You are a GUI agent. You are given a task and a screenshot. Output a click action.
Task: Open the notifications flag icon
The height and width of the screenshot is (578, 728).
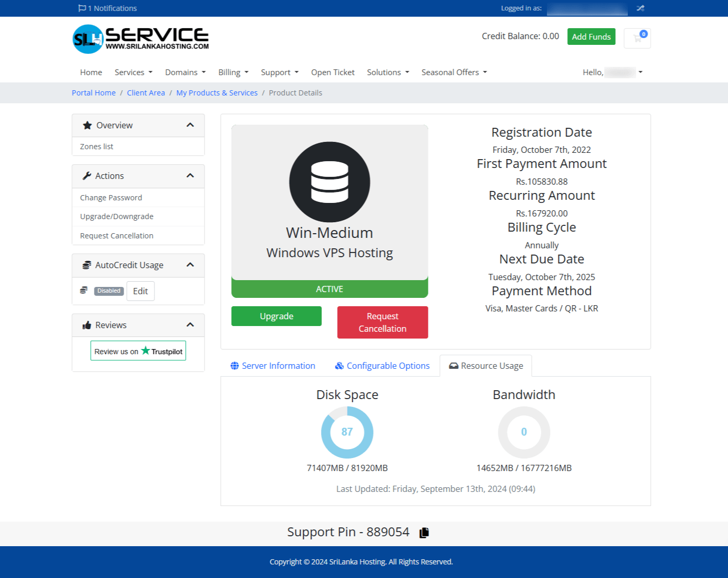coord(82,8)
